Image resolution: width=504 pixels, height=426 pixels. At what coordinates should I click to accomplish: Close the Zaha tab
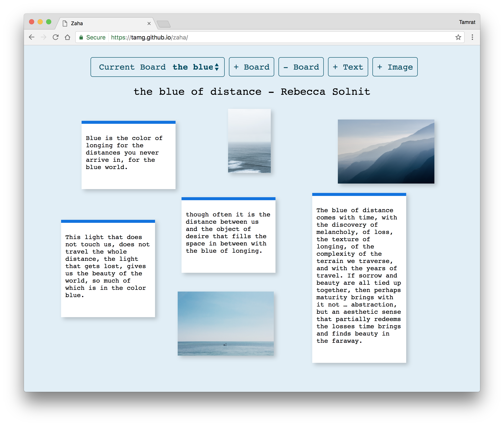pos(149,23)
